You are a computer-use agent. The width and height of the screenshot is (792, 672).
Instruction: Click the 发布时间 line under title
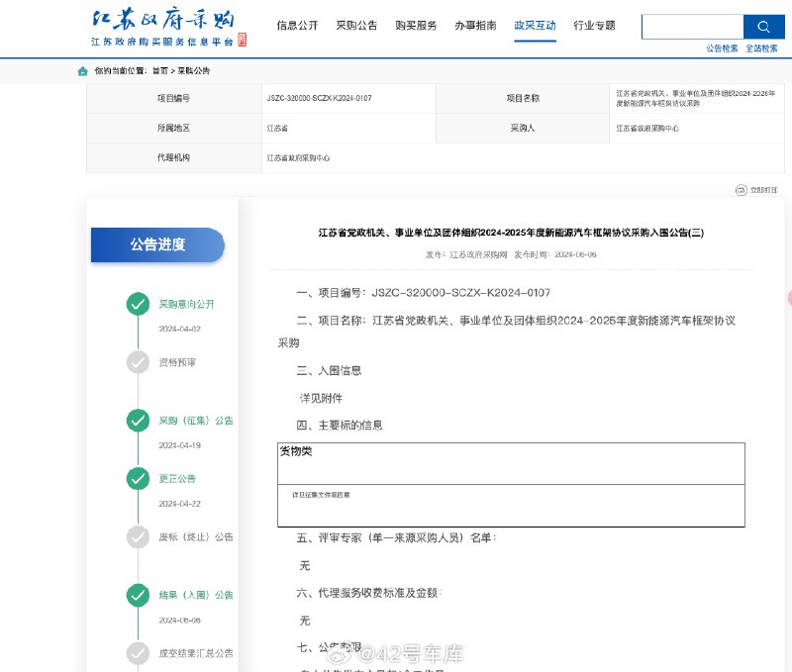[555, 255]
